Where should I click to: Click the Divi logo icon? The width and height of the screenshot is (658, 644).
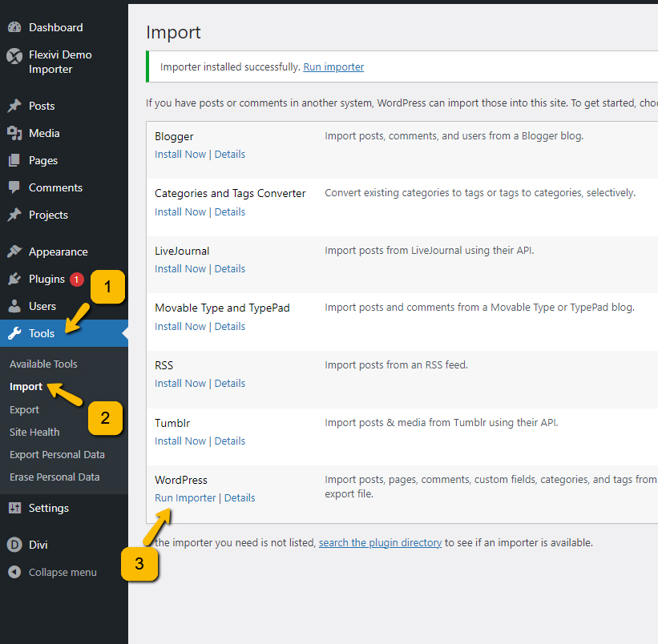coord(14,545)
